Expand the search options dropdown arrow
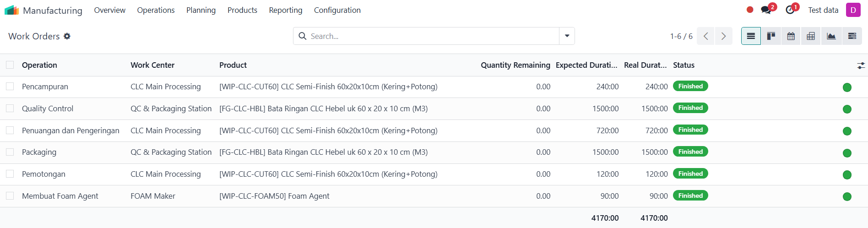868x228 pixels. click(567, 36)
